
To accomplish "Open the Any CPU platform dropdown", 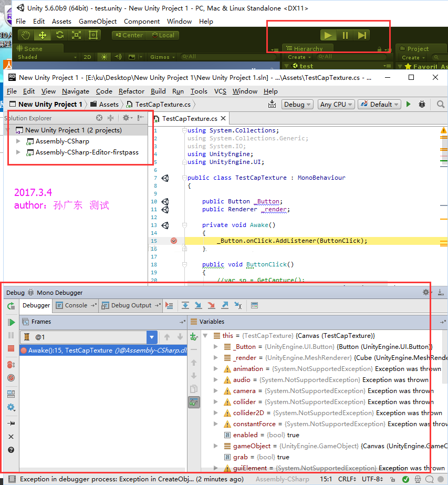I will (336, 105).
